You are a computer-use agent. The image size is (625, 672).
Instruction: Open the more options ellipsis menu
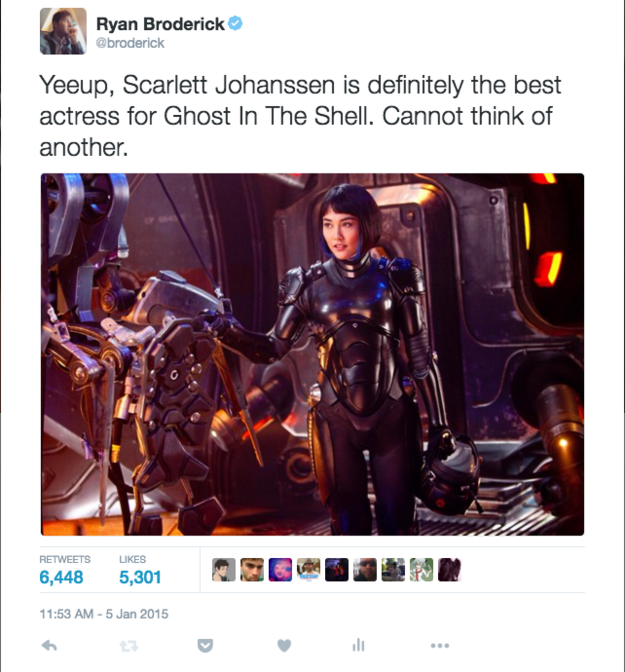point(440,645)
